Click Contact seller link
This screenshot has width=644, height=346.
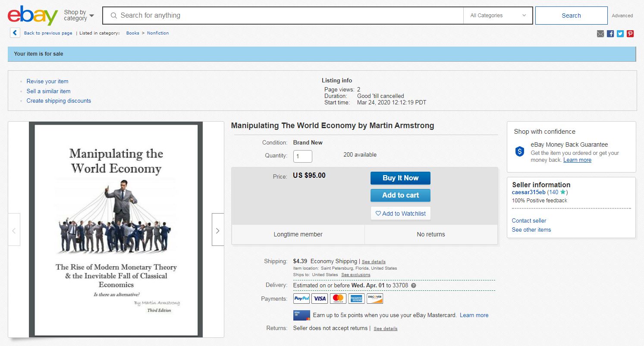[529, 220]
